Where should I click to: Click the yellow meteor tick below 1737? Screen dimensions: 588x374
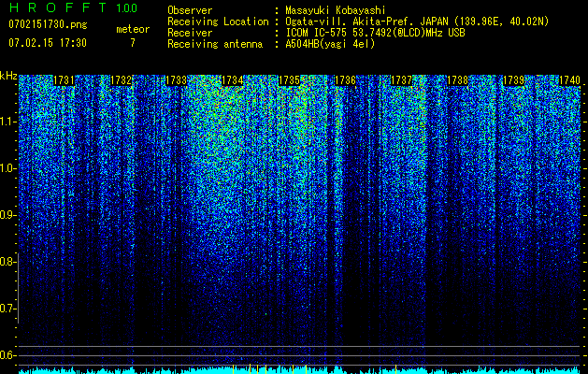tap(395, 369)
